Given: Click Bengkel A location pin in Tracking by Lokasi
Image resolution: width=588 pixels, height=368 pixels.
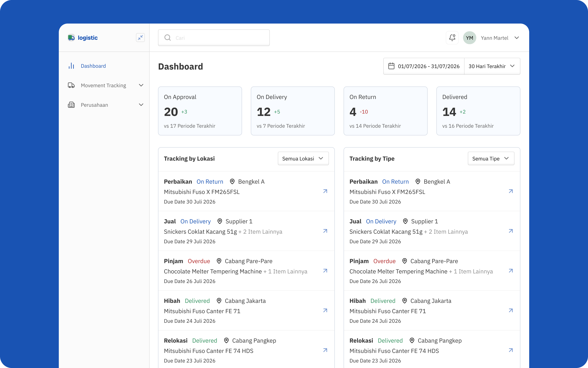Looking at the screenshot, I should tap(232, 182).
